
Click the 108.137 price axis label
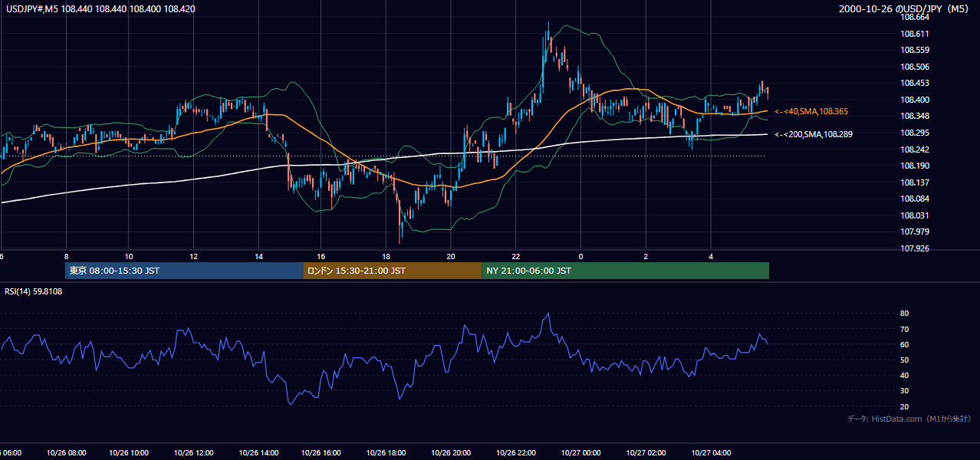point(916,182)
